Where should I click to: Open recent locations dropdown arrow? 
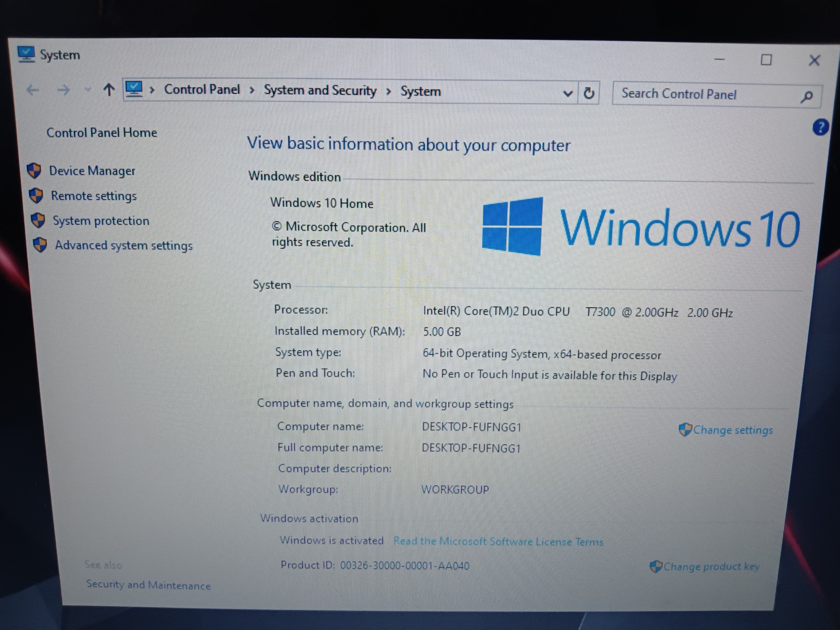88,90
